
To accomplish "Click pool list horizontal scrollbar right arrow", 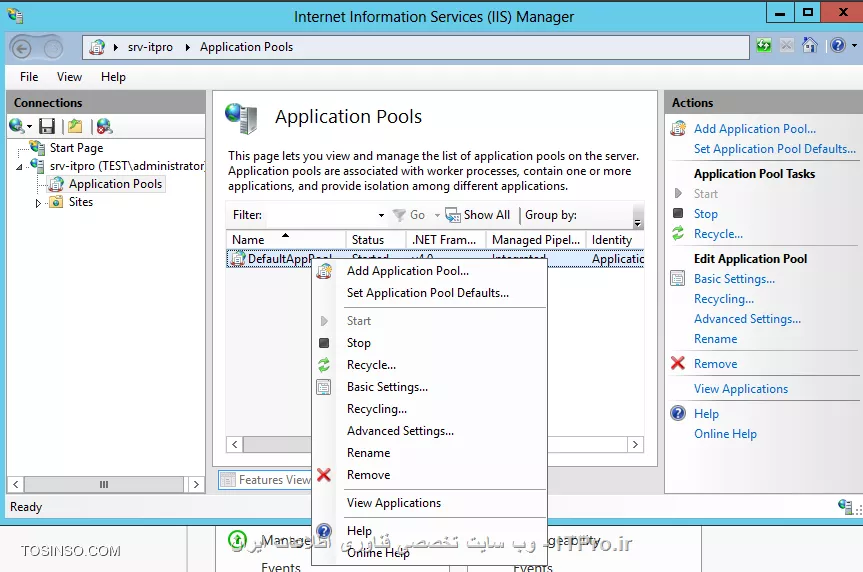I will point(636,444).
